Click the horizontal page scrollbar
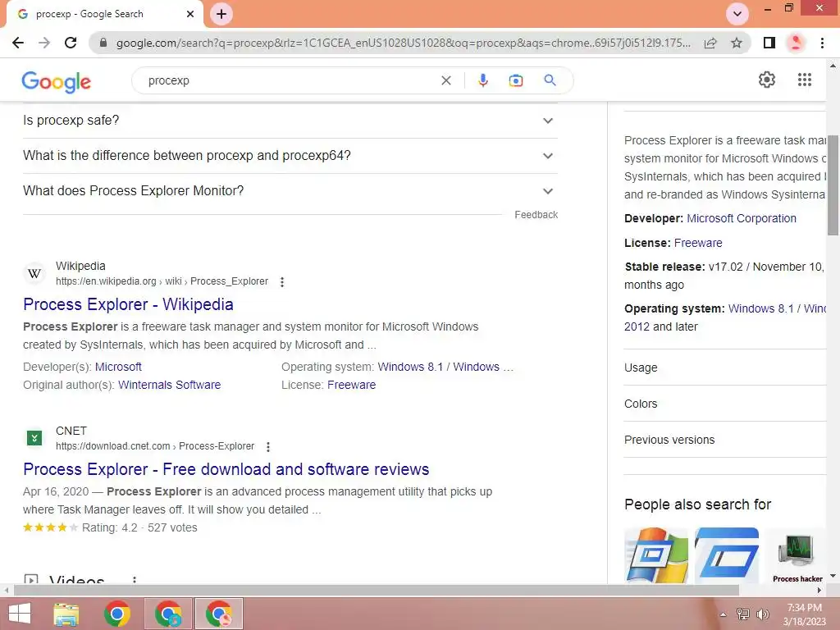840x630 pixels. 376,590
